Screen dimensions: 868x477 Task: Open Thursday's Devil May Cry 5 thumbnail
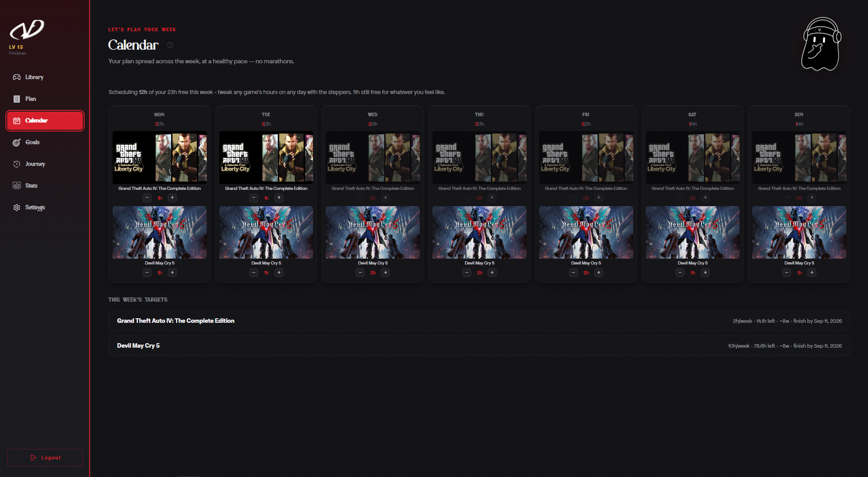(x=479, y=232)
